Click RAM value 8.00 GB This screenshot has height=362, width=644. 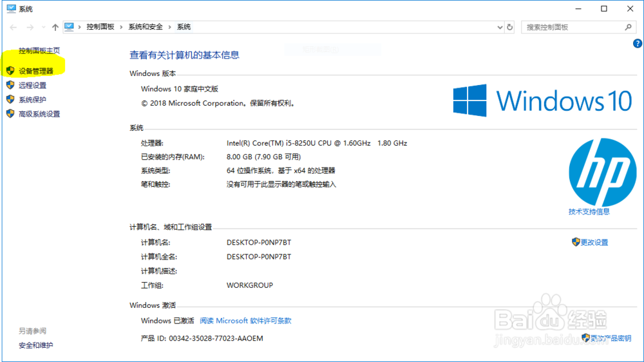pos(263,157)
